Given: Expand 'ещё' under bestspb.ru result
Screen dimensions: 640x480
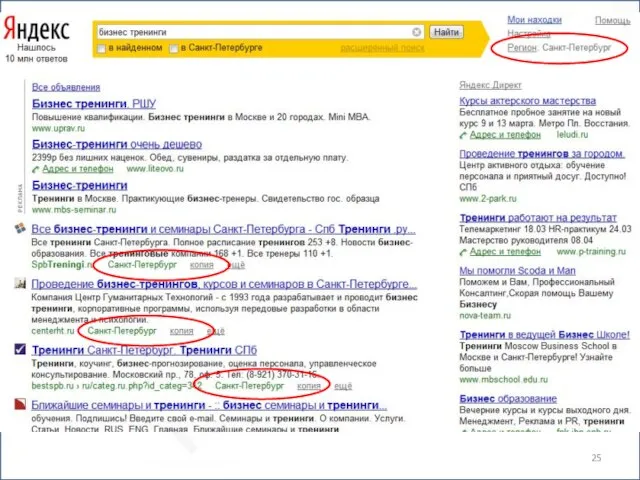Looking at the screenshot, I should click(343, 385).
